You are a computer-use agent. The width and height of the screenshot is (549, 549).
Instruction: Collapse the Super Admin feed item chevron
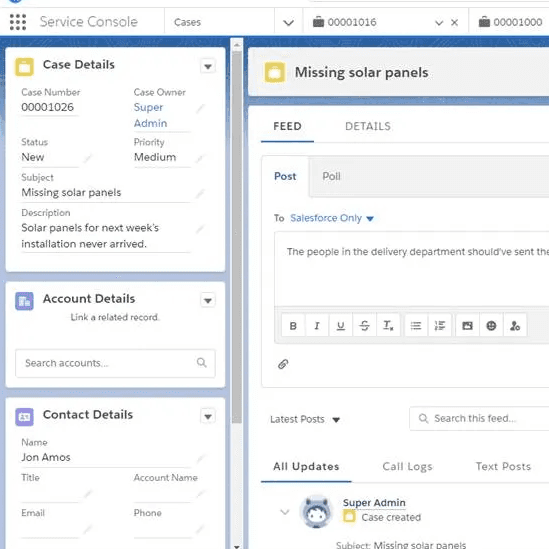pos(285,512)
